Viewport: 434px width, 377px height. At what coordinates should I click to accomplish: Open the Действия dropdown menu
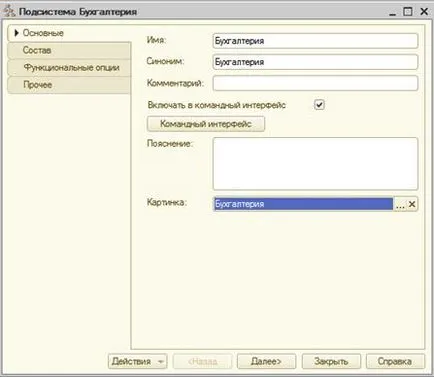138,361
